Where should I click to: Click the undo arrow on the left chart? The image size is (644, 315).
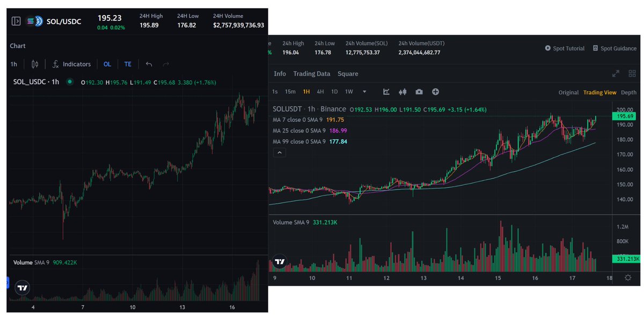click(149, 64)
